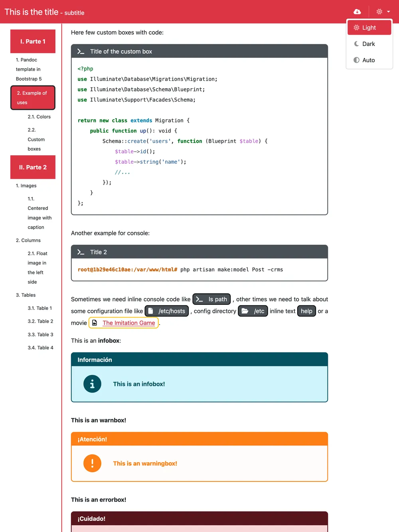399x532 pixels.
Task: Go to I. Parte 1 sidebar section
Action: pyautogui.click(x=33, y=42)
